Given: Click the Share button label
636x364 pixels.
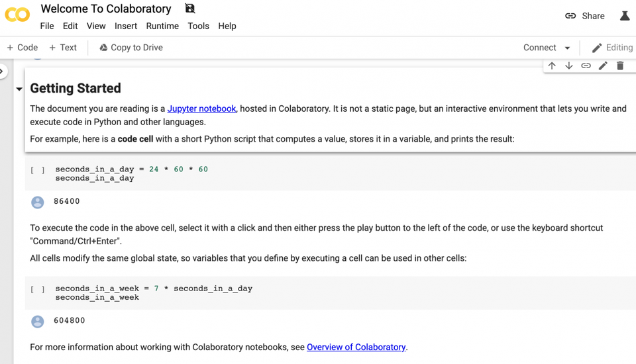Looking at the screenshot, I should click(593, 16).
